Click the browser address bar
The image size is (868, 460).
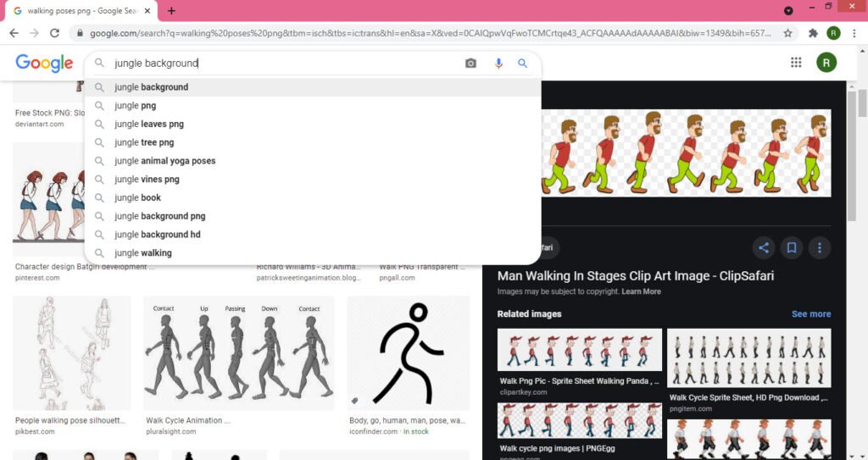point(430,33)
